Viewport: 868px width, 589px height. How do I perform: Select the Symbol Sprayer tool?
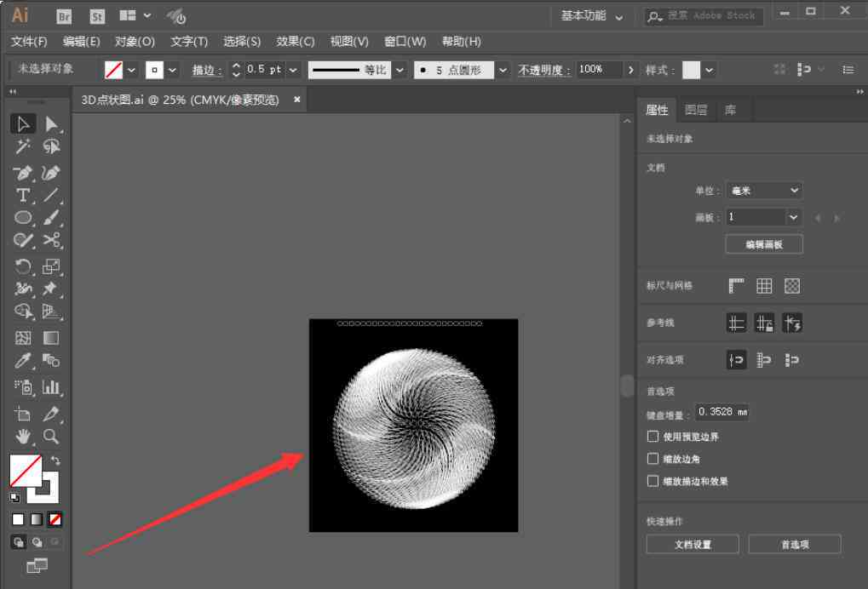[23, 387]
